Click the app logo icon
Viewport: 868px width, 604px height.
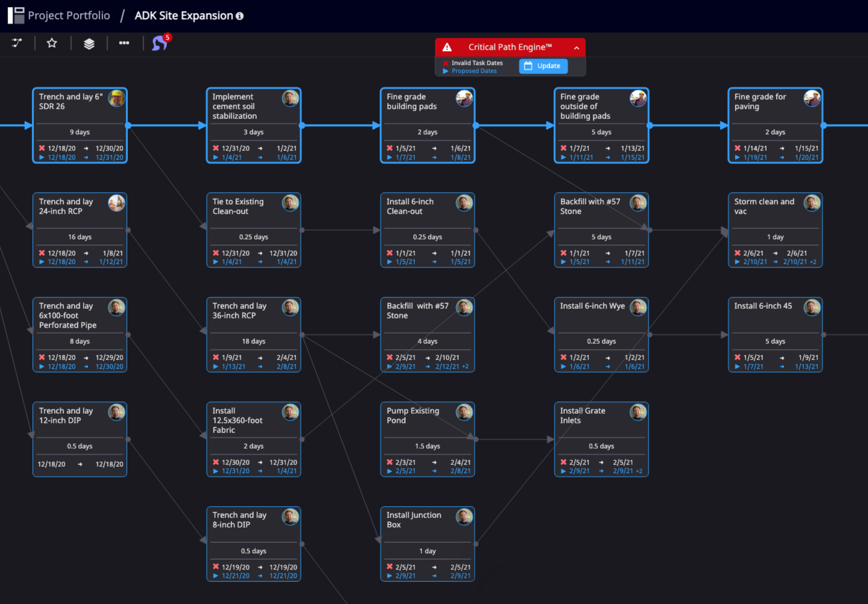click(x=16, y=15)
